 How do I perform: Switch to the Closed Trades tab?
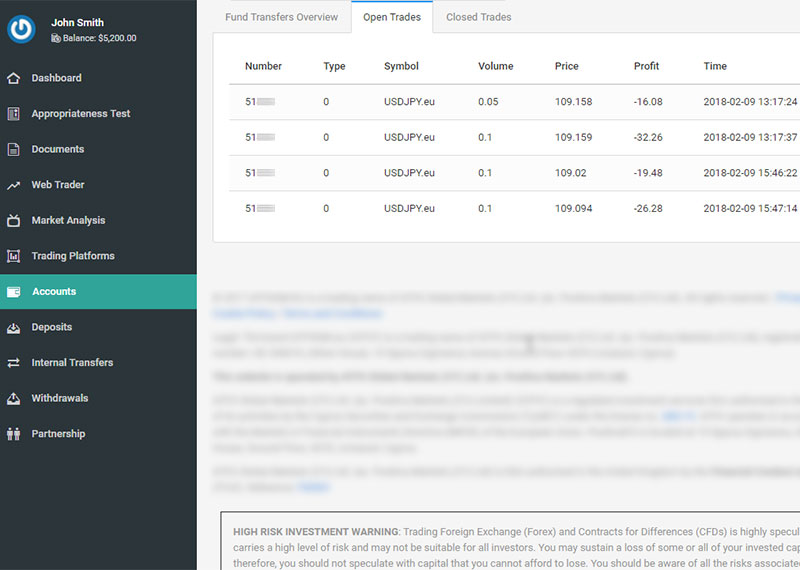(478, 17)
